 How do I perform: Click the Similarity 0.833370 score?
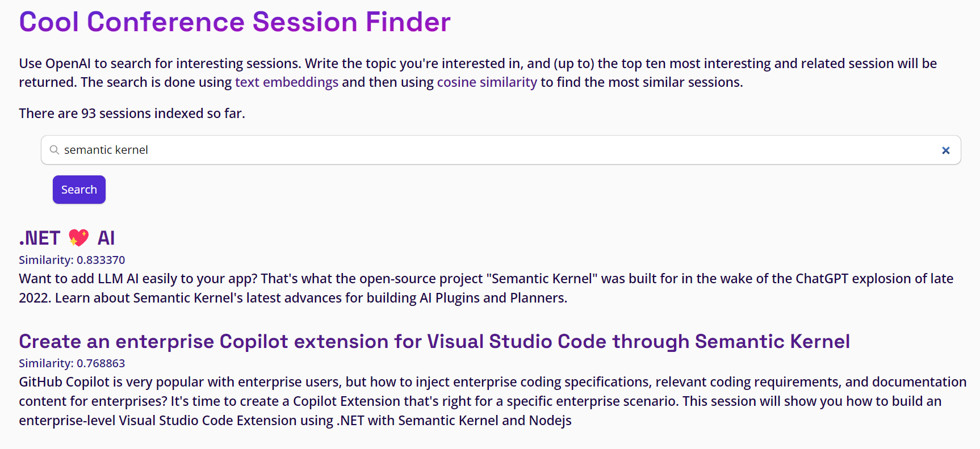tap(72, 260)
